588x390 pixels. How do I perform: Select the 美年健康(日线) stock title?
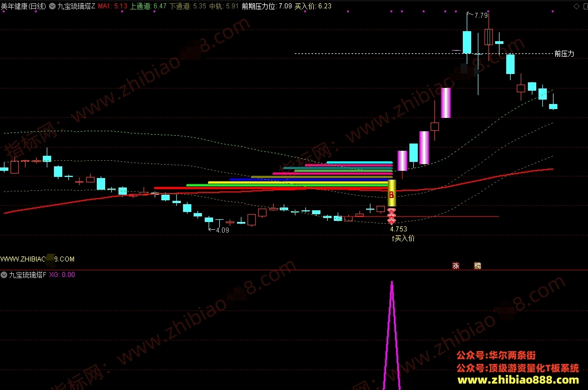coord(23,6)
